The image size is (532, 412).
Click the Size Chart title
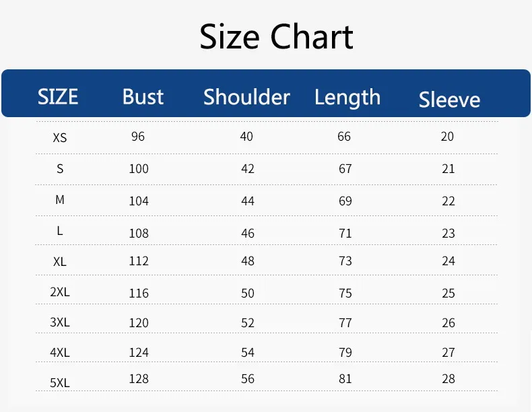276,37
